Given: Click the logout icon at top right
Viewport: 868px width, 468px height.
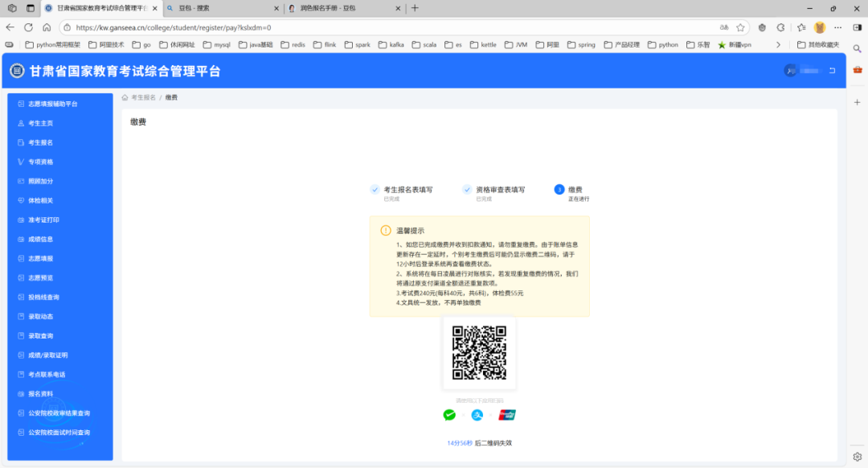Looking at the screenshot, I should pyautogui.click(x=832, y=70).
